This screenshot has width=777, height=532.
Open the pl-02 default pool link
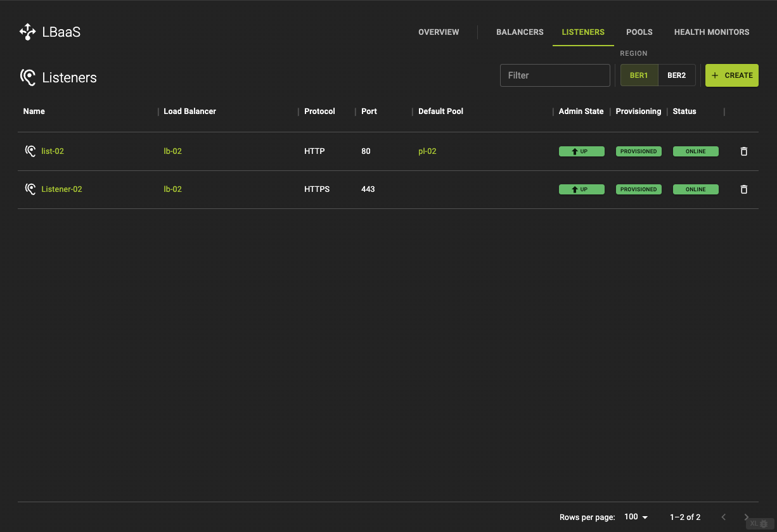pos(427,151)
